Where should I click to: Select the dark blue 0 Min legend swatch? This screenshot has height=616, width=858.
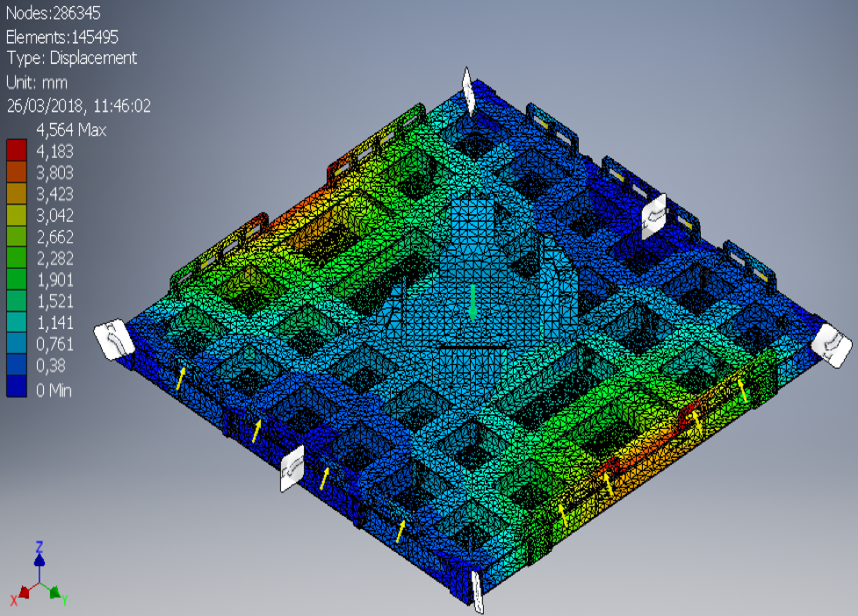[18, 387]
